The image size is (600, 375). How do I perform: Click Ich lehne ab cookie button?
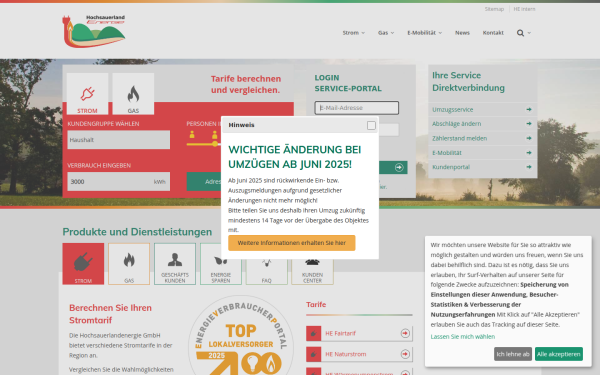point(513,354)
